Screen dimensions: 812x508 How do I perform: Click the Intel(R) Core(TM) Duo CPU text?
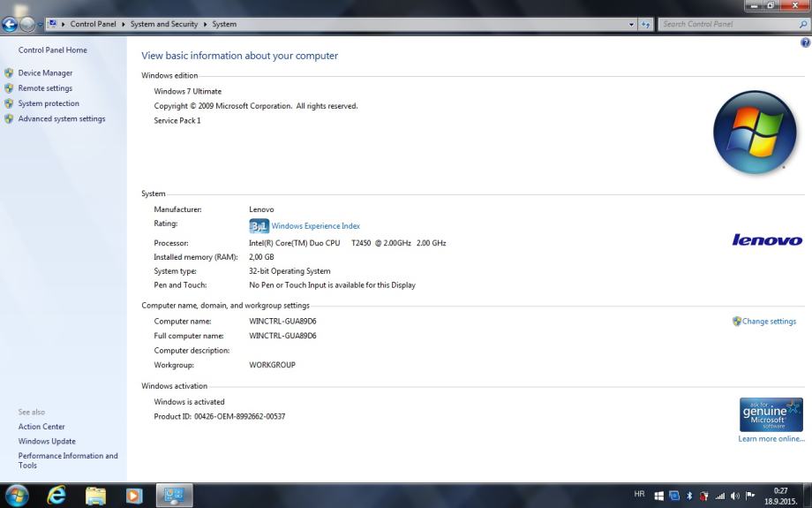pos(295,243)
